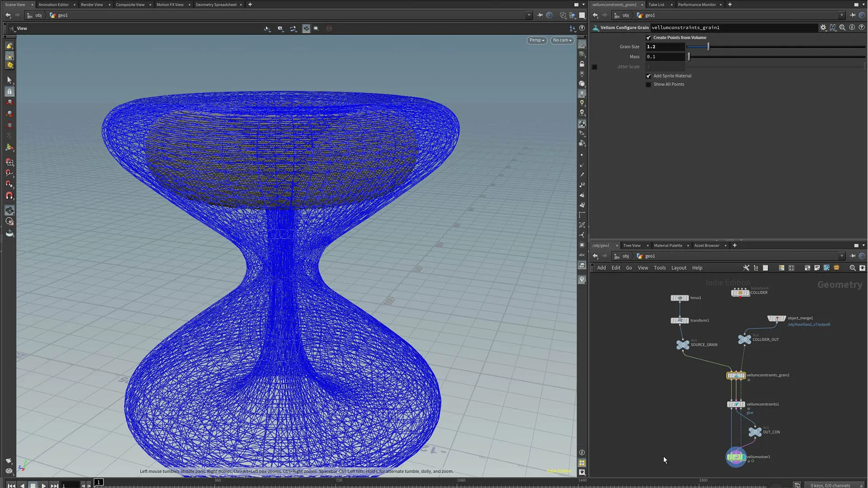The height and width of the screenshot is (488, 868).
Task: Click the SOURCE_GRAIN null node
Action: coord(683,345)
